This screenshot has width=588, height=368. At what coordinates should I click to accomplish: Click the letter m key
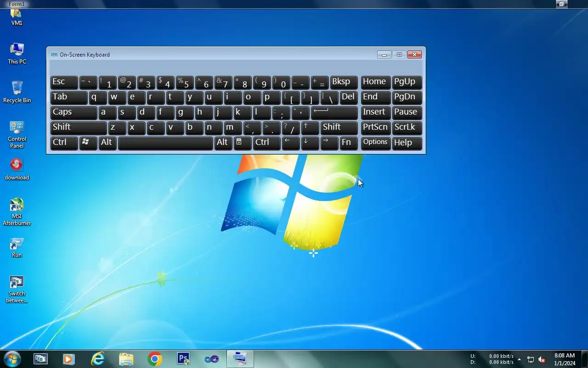pos(233,128)
